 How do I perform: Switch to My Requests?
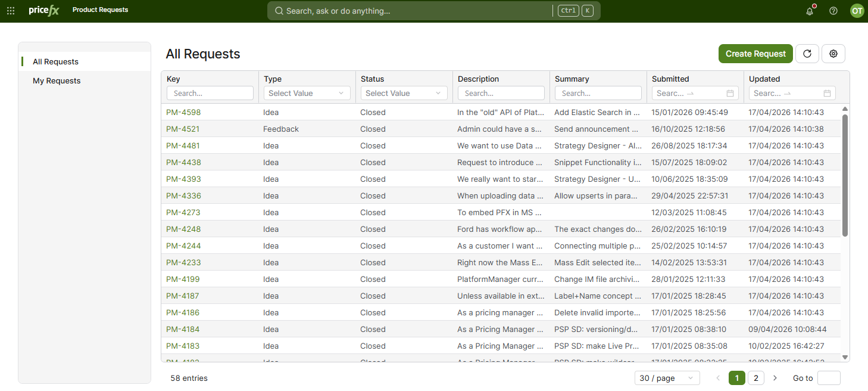coord(57,81)
